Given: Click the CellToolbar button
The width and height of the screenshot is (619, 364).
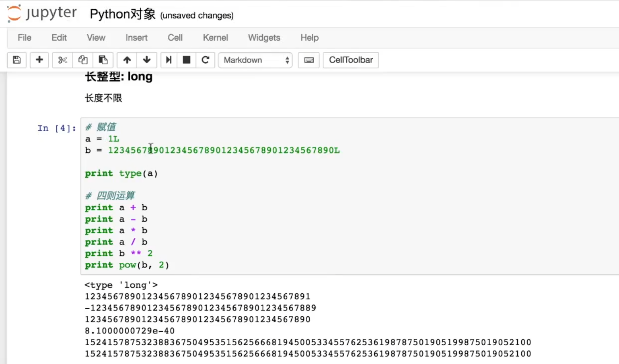Looking at the screenshot, I should 351,60.
